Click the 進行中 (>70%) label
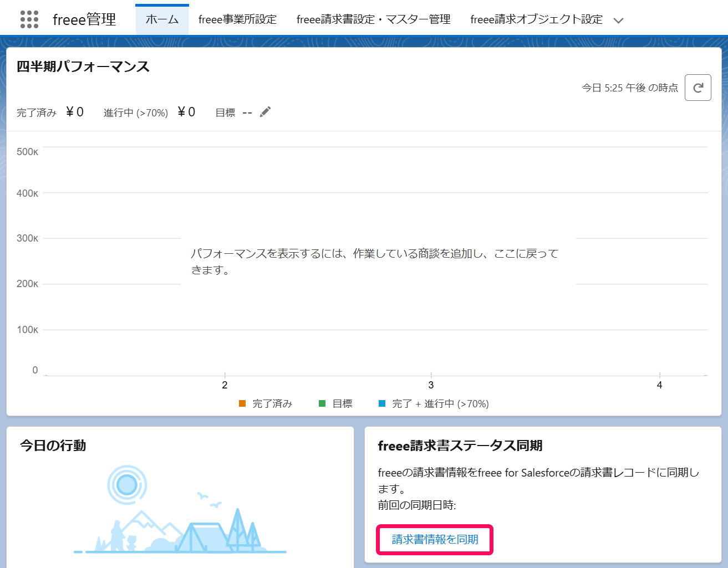Viewport: 728px width, 568px height. [x=136, y=112]
